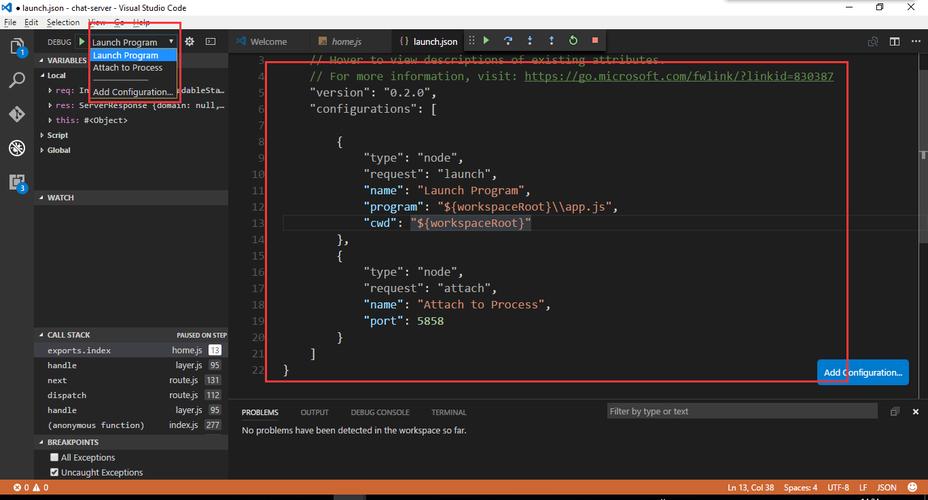
Task: Expand the req variable
Action: pyautogui.click(x=50, y=91)
